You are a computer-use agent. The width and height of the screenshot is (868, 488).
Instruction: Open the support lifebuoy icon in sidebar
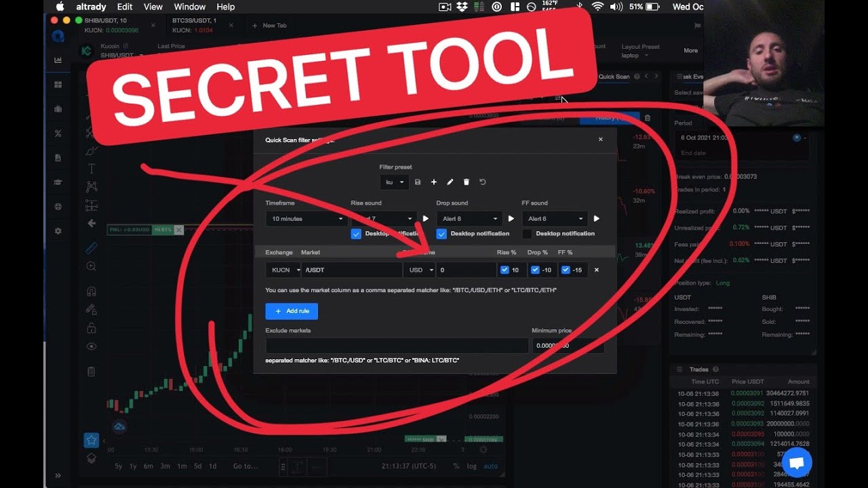pos(58,207)
